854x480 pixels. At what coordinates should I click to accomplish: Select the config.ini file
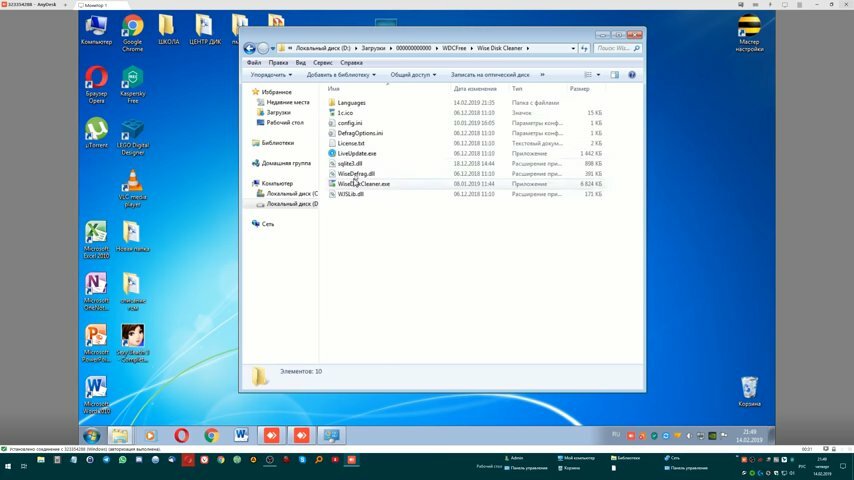(350, 123)
